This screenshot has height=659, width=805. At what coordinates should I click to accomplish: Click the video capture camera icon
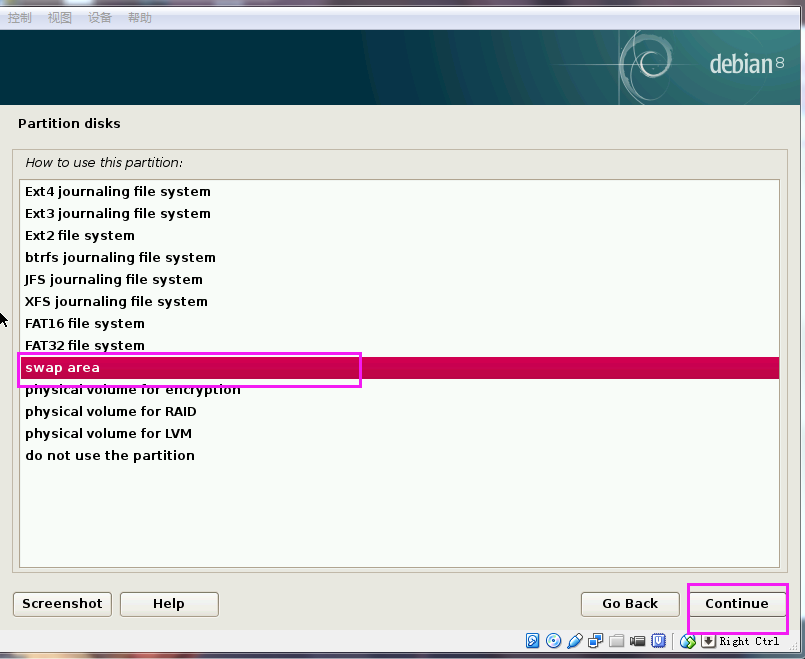638,641
